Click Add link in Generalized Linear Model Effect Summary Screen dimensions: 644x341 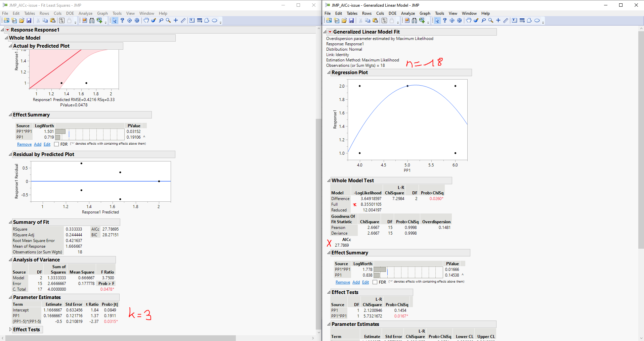(356, 282)
